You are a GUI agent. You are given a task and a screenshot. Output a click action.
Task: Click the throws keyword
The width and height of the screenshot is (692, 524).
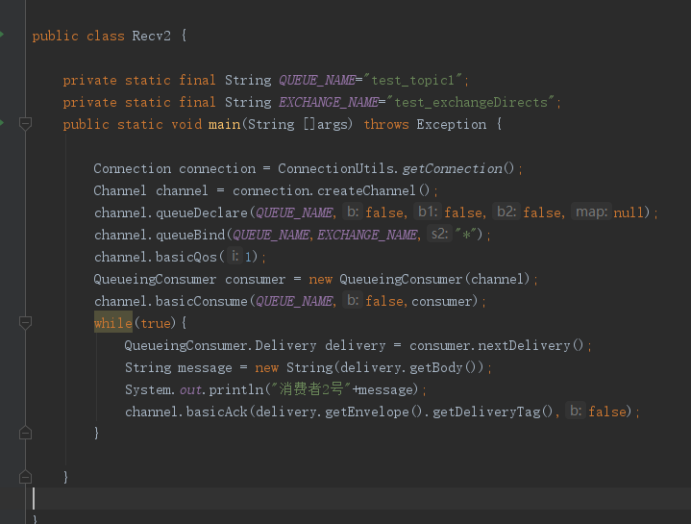(x=386, y=124)
